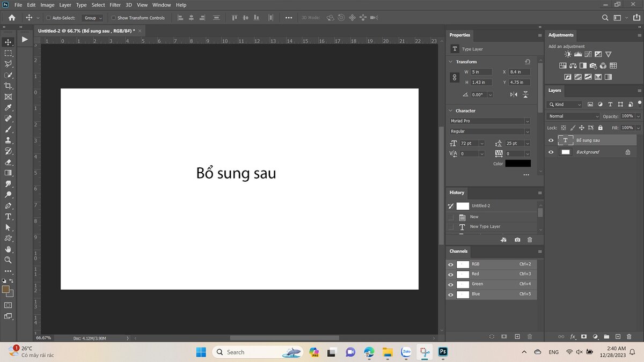
Task: Collapse the Transform section
Action: point(451,62)
